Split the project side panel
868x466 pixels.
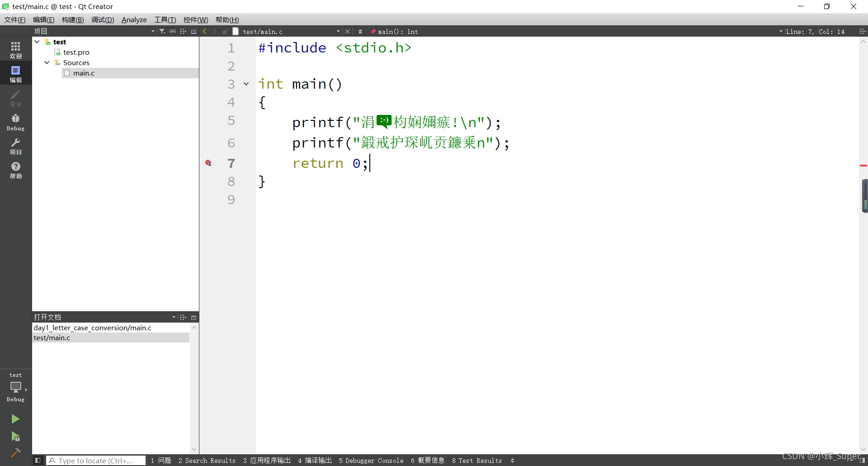pos(183,31)
